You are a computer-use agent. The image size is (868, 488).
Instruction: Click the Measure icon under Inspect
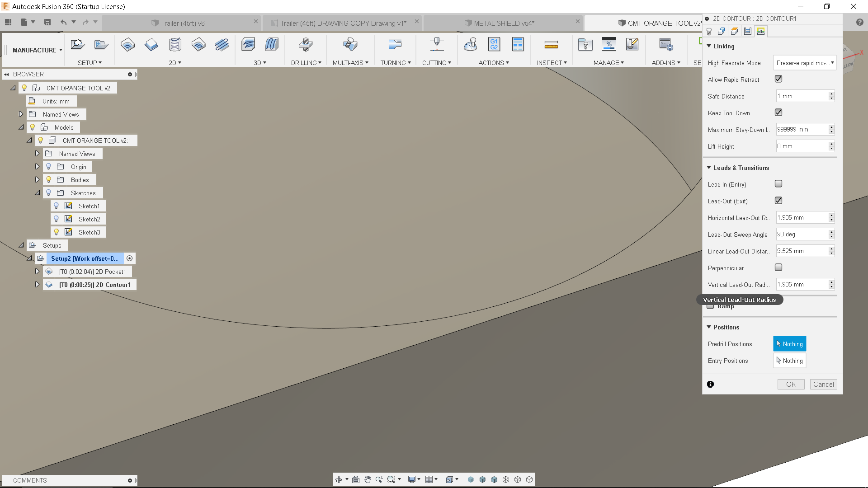click(552, 44)
